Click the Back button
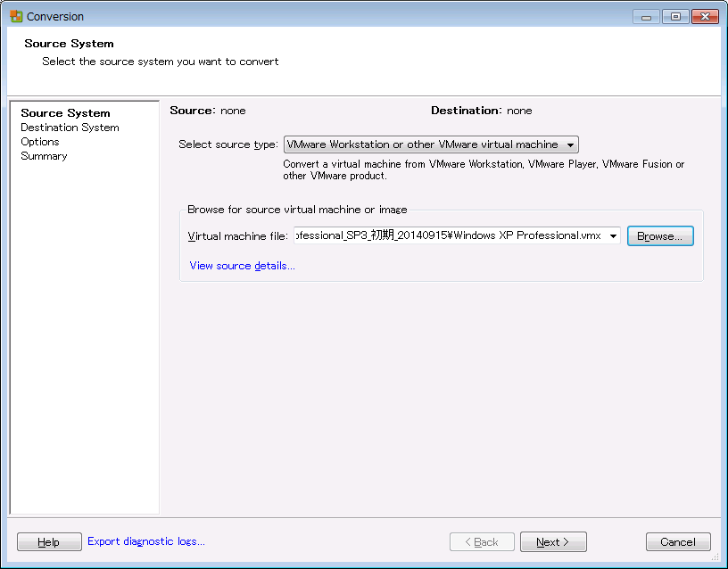728x569 pixels. click(x=482, y=541)
